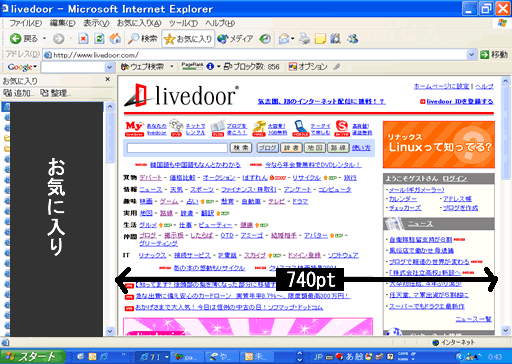
Task: Click the livedoor logo
Action: click(x=182, y=96)
